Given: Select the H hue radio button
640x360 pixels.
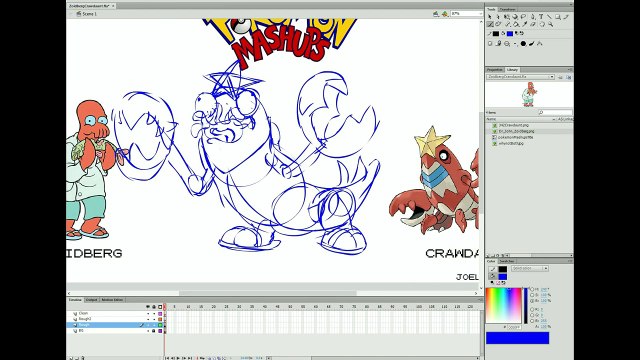Looking at the screenshot, I should [532, 289].
